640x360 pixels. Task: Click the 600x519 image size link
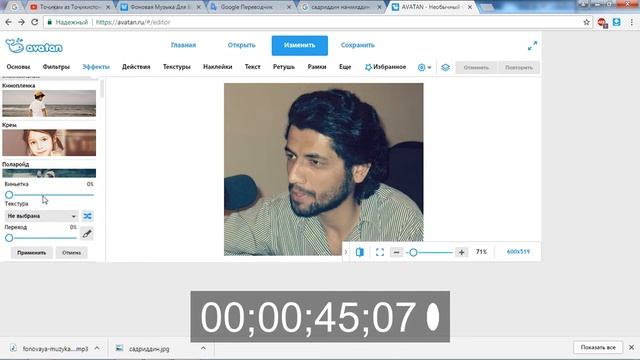pyautogui.click(x=518, y=252)
